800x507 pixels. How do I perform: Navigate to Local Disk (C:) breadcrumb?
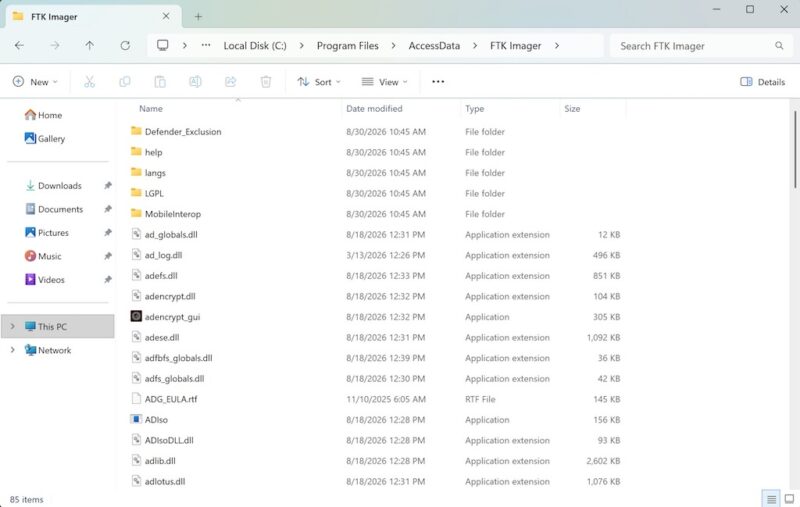255,45
